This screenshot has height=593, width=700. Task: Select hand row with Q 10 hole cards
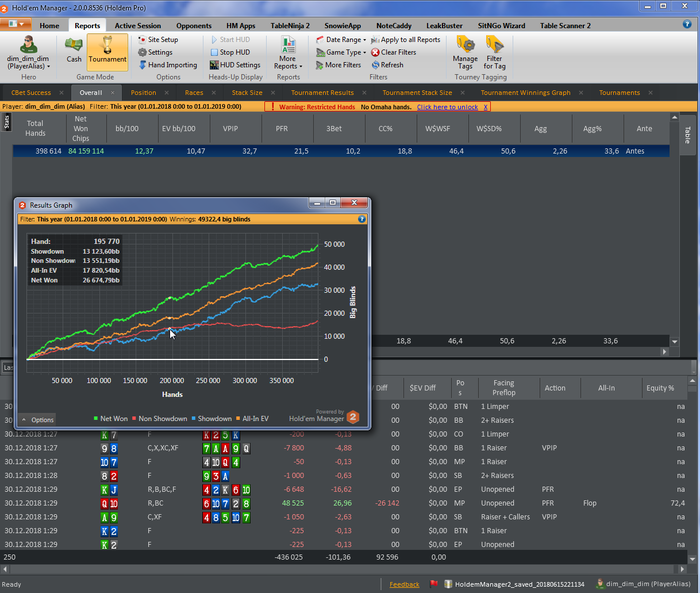click(343, 503)
